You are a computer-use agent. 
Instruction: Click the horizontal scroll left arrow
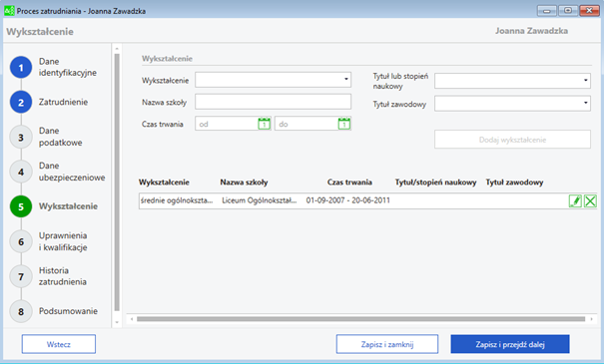pyautogui.click(x=132, y=319)
